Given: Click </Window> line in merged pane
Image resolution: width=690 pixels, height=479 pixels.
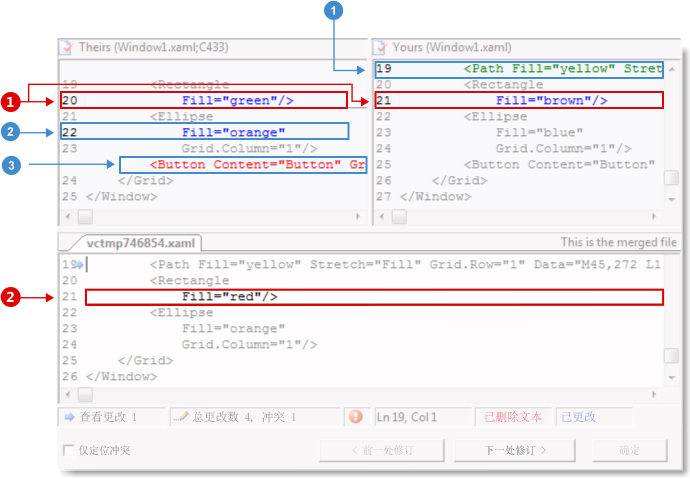Looking at the screenshot, I should pos(121,377).
